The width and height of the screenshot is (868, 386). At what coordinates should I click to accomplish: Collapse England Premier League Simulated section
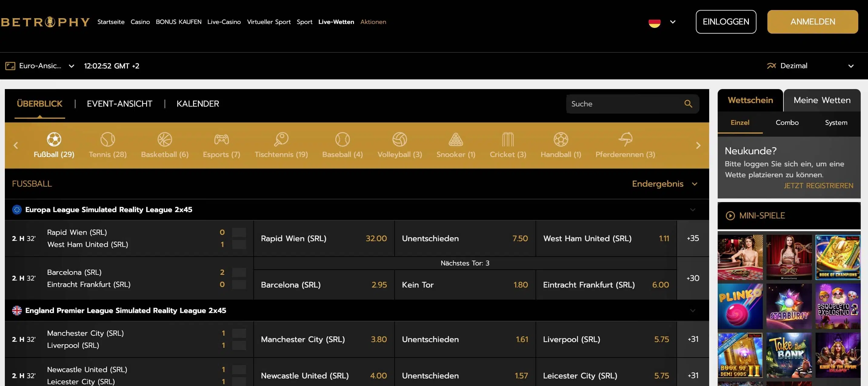click(693, 310)
